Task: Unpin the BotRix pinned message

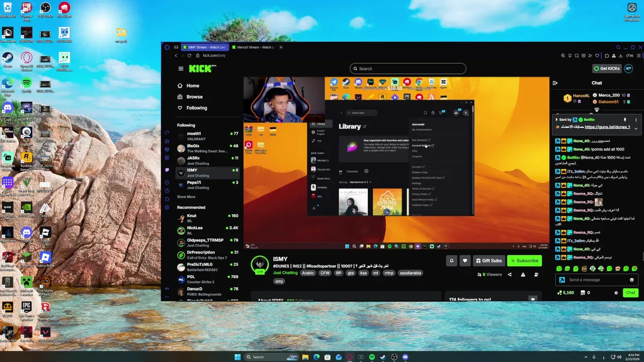Action: pos(625,120)
